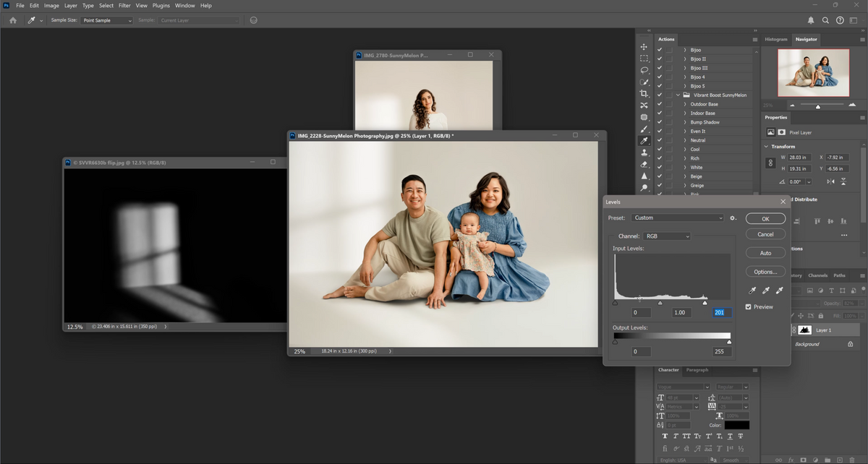Select the Brush tool
This screenshot has width=868, height=464.
click(644, 129)
